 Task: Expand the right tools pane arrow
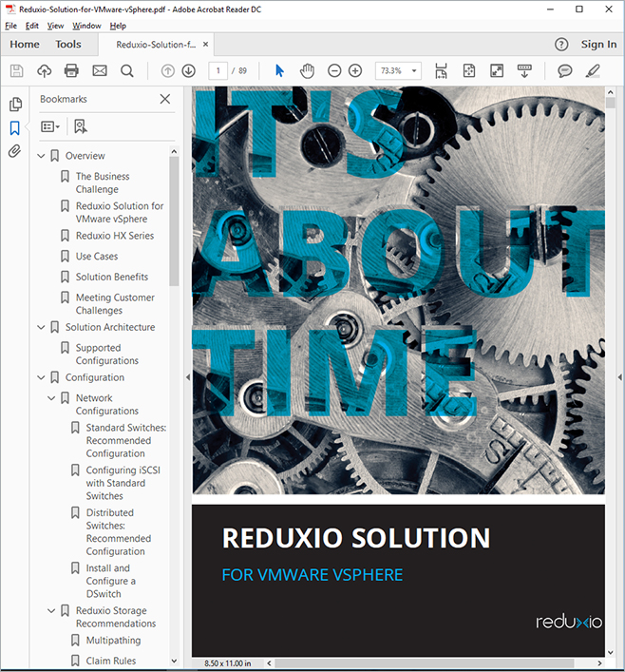[620, 377]
